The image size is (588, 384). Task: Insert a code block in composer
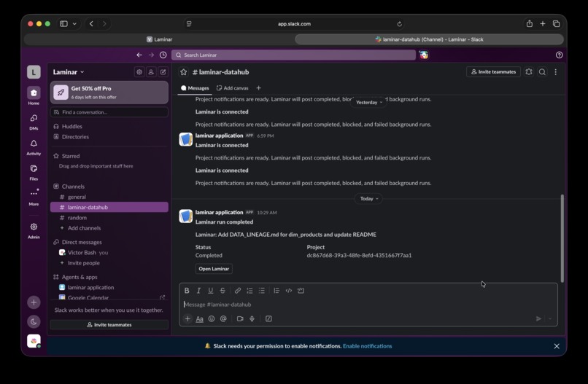click(301, 290)
